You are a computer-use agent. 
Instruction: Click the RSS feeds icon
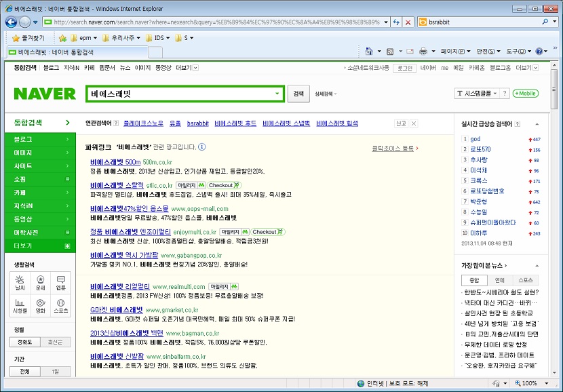(x=390, y=52)
